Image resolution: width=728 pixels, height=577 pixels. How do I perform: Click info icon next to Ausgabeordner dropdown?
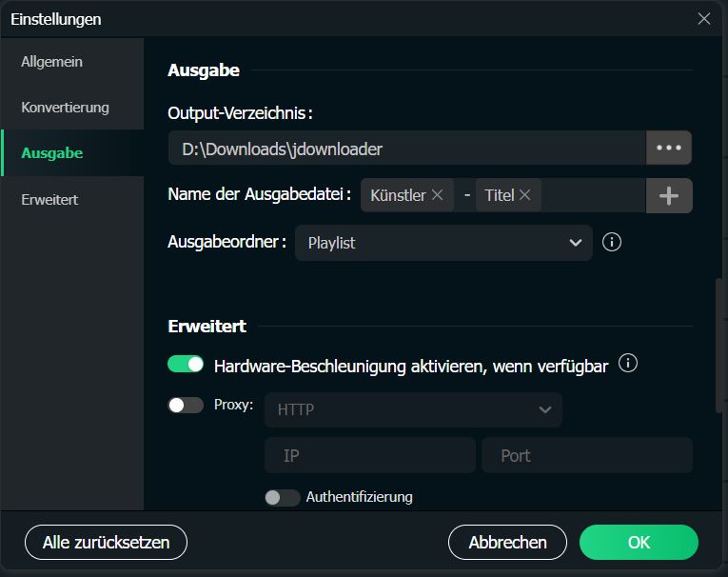tap(613, 242)
